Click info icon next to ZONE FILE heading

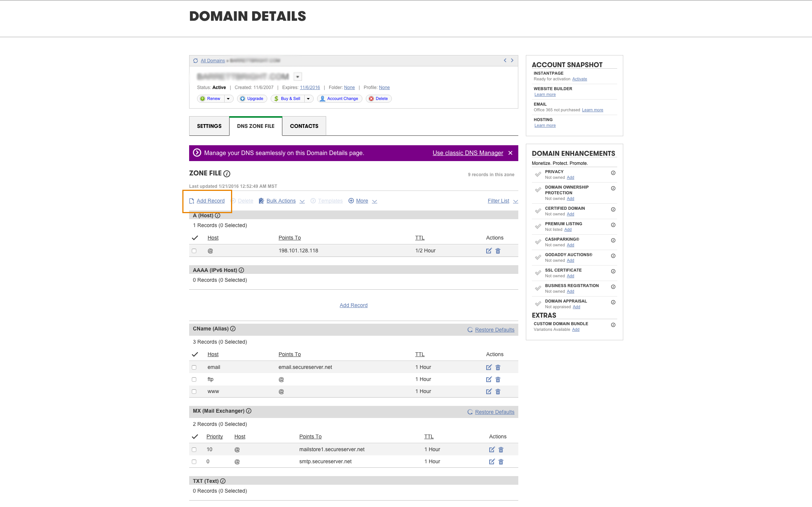click(227, 174)
